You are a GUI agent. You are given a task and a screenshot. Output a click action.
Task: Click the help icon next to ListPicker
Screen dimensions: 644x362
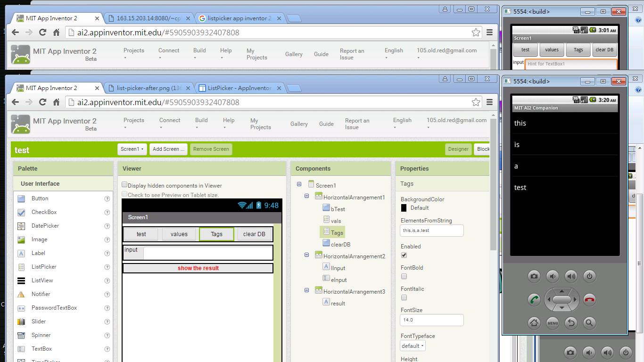click(107, 267)
